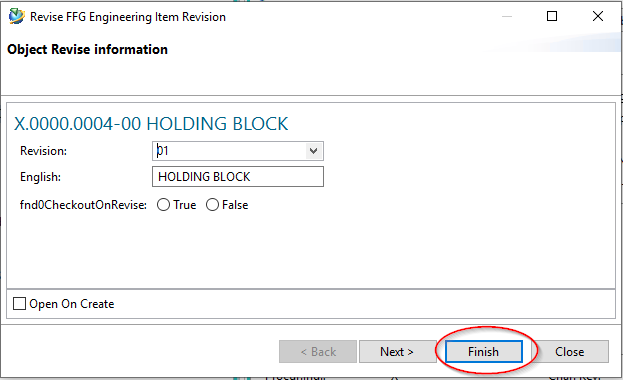The height and width of the screenshot is (380, 623).
Task: Minimize the Revise dialog window
Action: [507, 17]
